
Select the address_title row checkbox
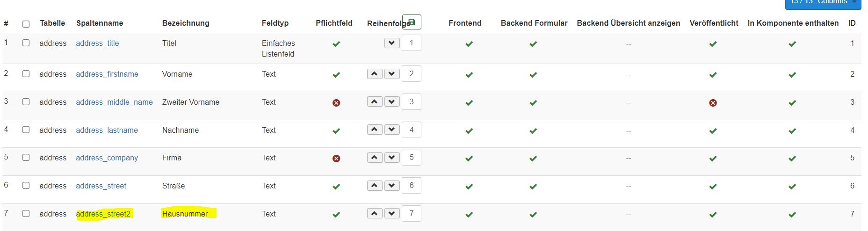(26, 43)
